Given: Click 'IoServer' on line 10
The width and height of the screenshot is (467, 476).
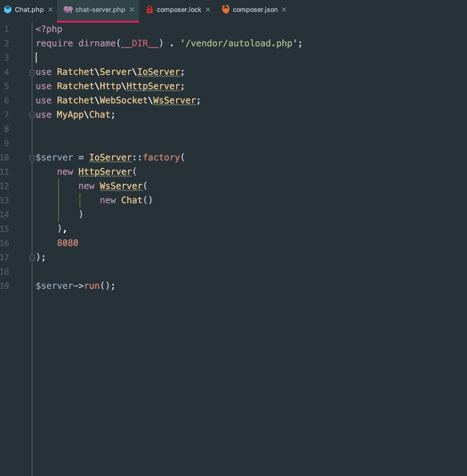Looking at the screenshot, I should pos(110,158).
